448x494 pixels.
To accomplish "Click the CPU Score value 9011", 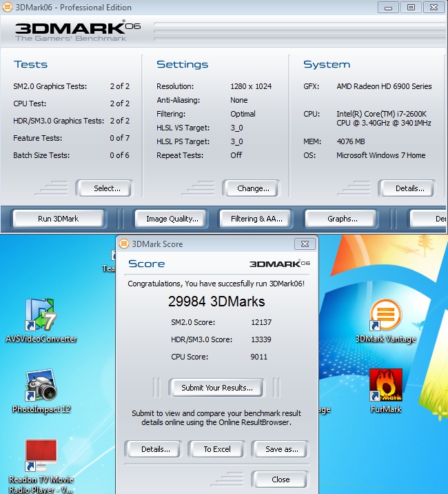I will tap(258, 357).
